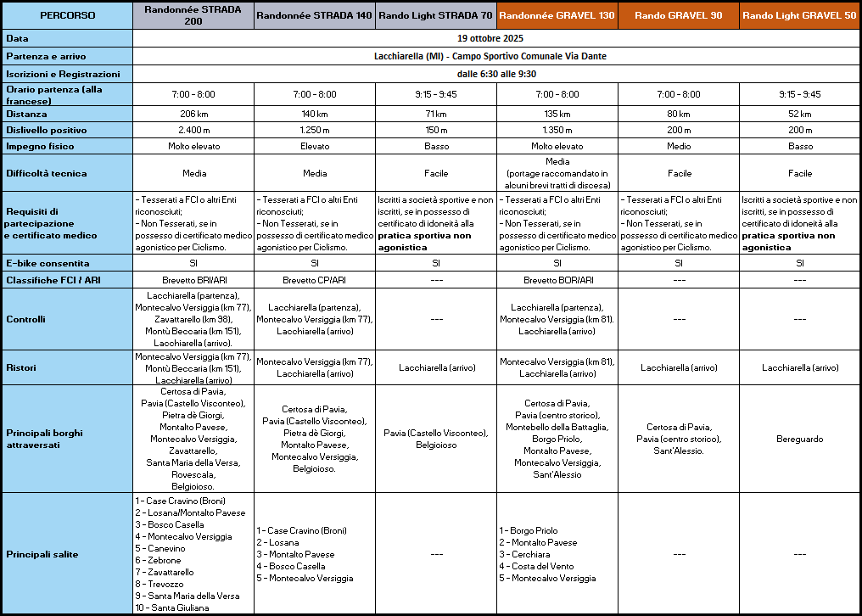Click the 206 km distance cell
This screenshot has width=862, height=616.
(x=193, y=114)
